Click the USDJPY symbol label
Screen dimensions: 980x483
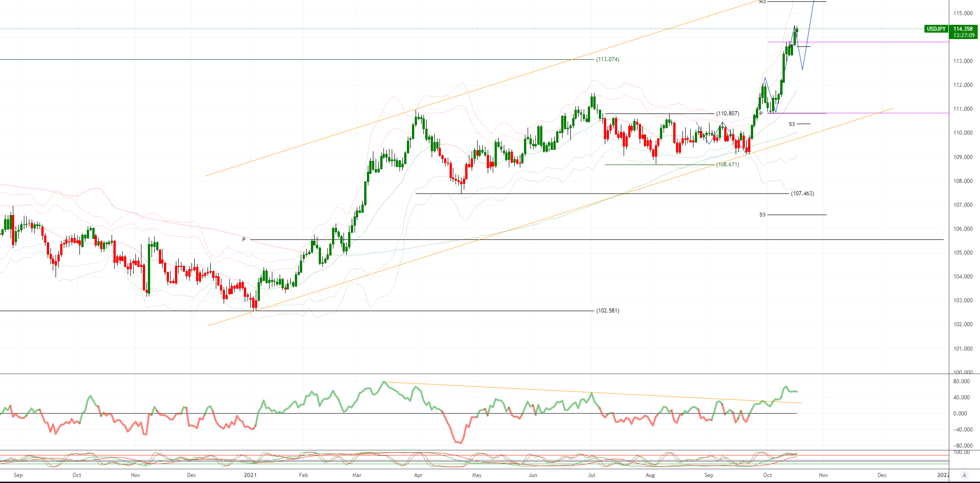[936, 29]
